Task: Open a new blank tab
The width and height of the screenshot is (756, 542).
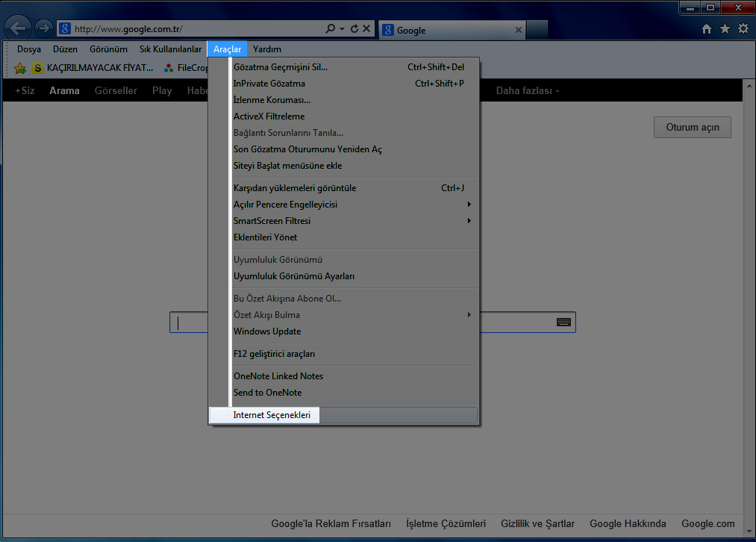Action: [x=537, y=30]
